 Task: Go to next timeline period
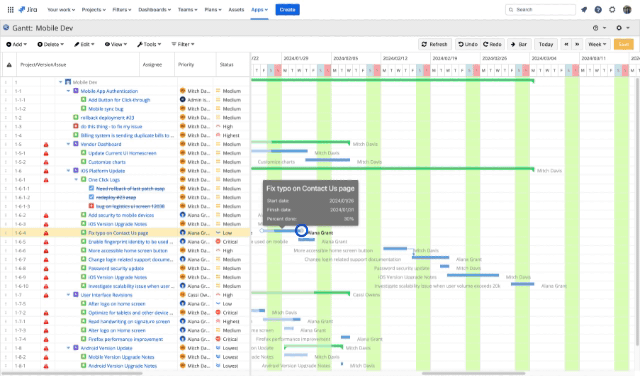577,44
